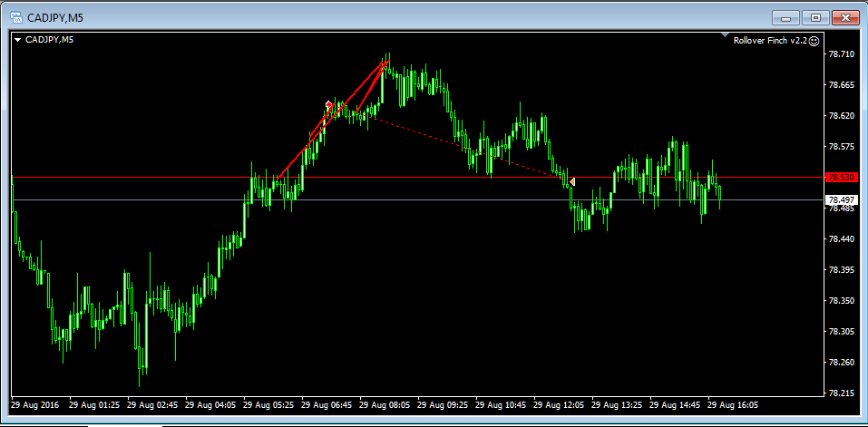
Task: Click the chart shift triangle marker at top
Action: point(726,35)
